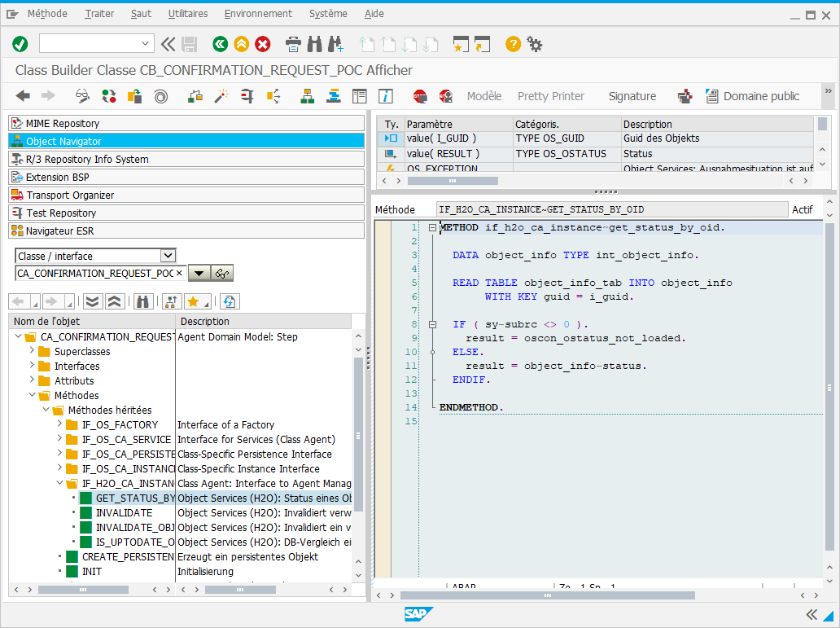Click the Find Next binoculars-plus icon
The width and height of the screenshot is (840, 628).
click(x=336, y=44)
